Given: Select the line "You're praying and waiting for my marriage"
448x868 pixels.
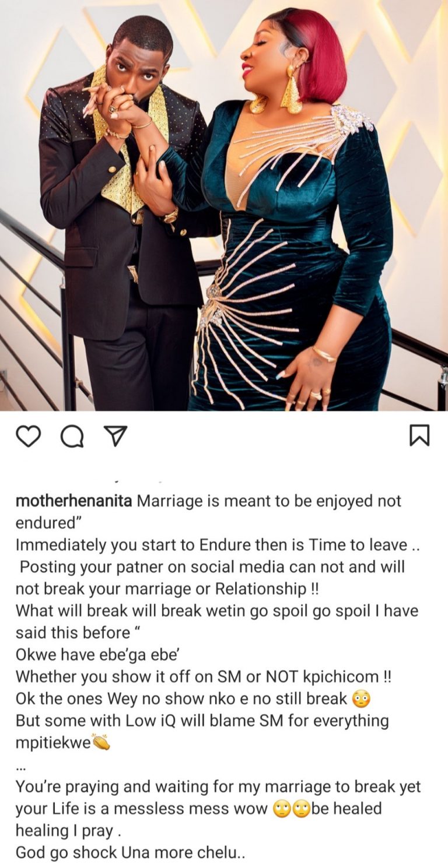Looking at the screenshot, I should [x=218, y=786].
